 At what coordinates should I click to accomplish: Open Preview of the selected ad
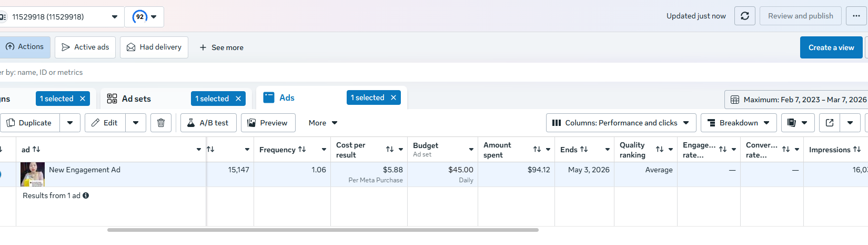(x=268, y=123)
